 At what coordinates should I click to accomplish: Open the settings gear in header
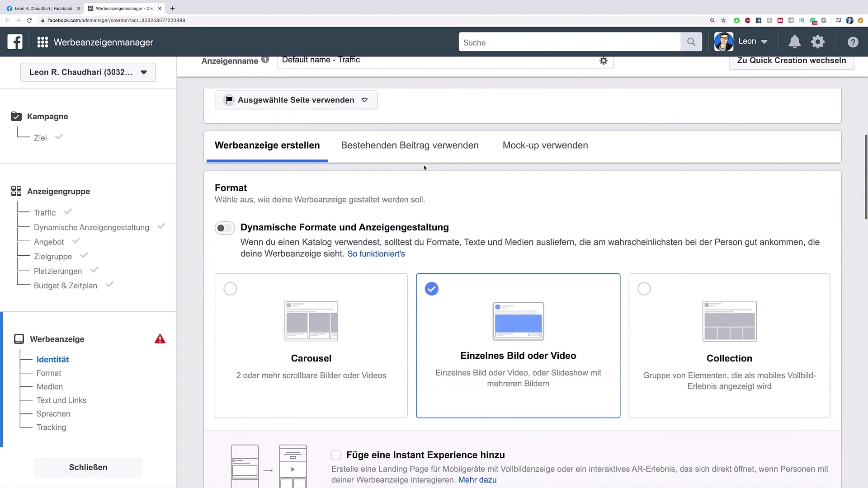[817, 42]
